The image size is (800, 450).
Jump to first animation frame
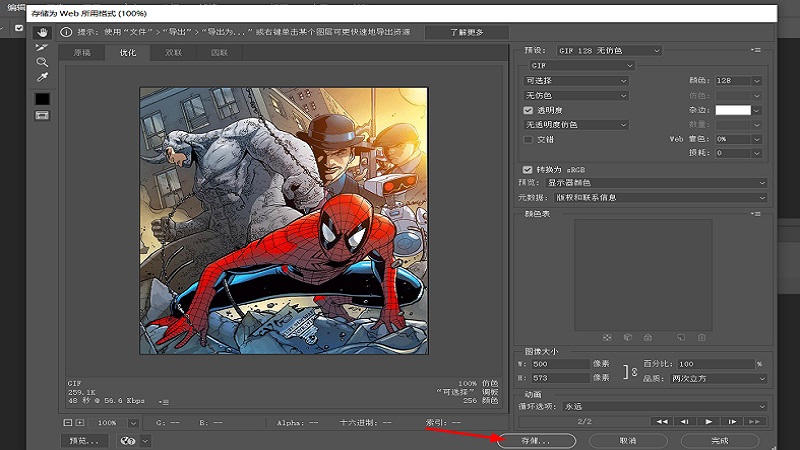click(x=662, y=421)
